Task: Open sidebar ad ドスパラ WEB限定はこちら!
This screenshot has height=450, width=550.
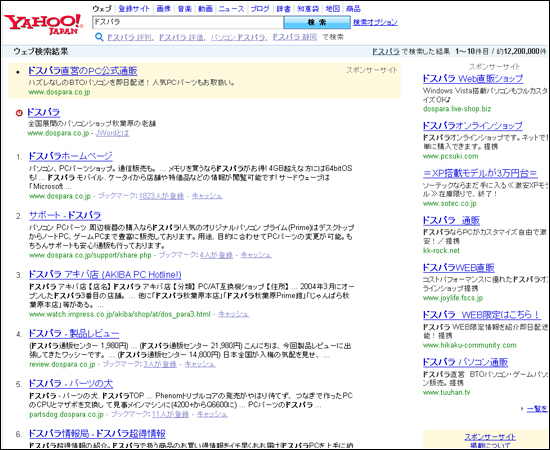Action: click(x=481, y=315)
